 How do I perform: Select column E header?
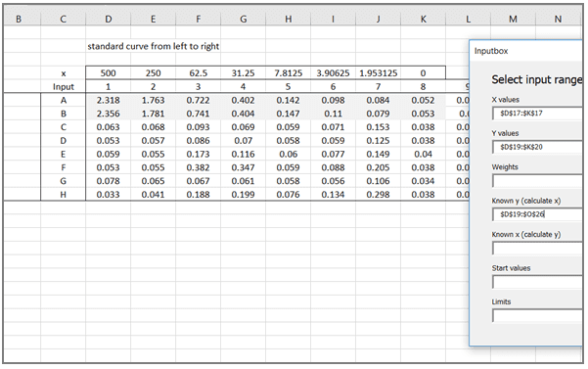click(x=153, y=19)
